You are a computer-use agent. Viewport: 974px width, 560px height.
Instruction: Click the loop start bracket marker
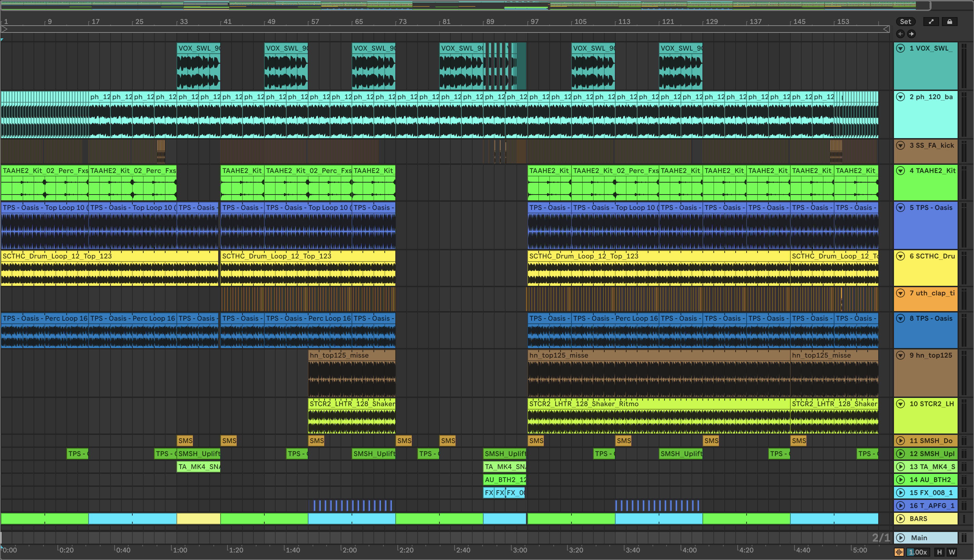click(x=4, y=29)
